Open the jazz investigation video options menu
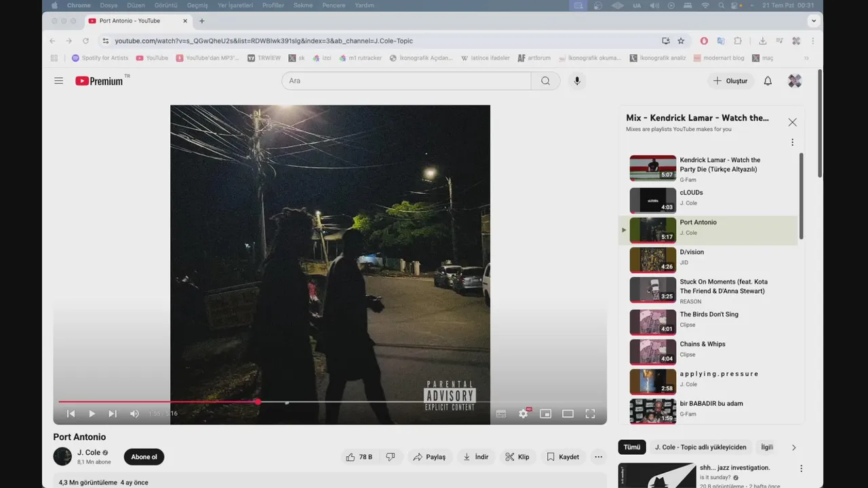Screen dimensions: 868x488 (x=801, y=468)
